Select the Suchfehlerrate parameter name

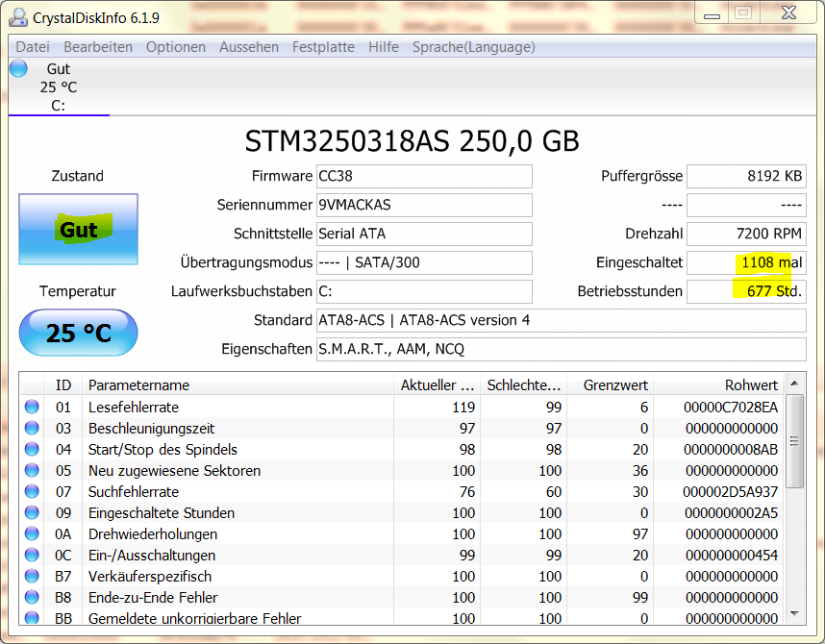(134, 492)
